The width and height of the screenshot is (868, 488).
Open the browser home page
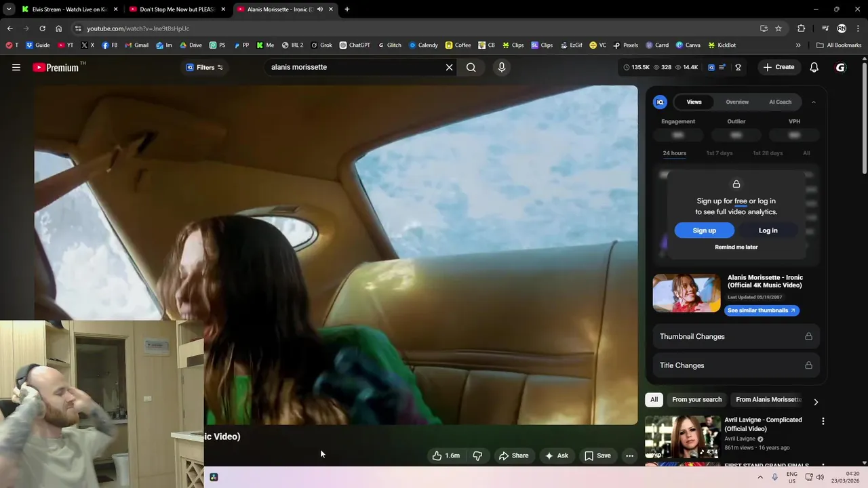click(x=58, y=28)
